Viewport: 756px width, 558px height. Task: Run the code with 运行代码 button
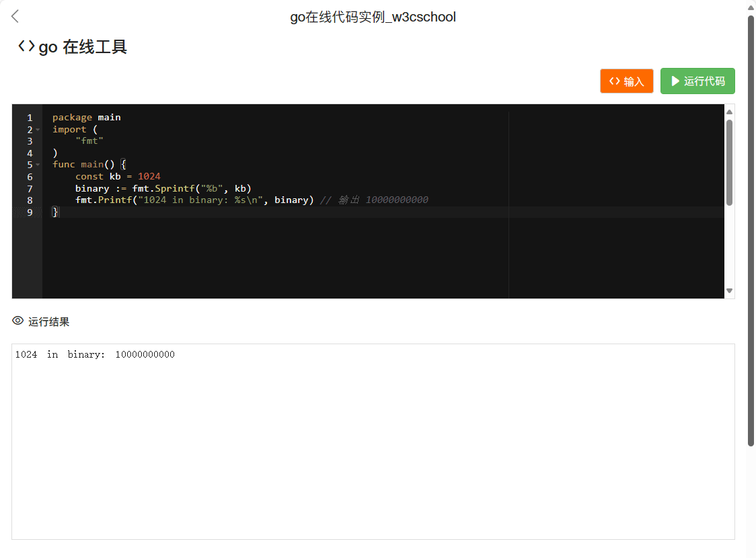point(697,81)
